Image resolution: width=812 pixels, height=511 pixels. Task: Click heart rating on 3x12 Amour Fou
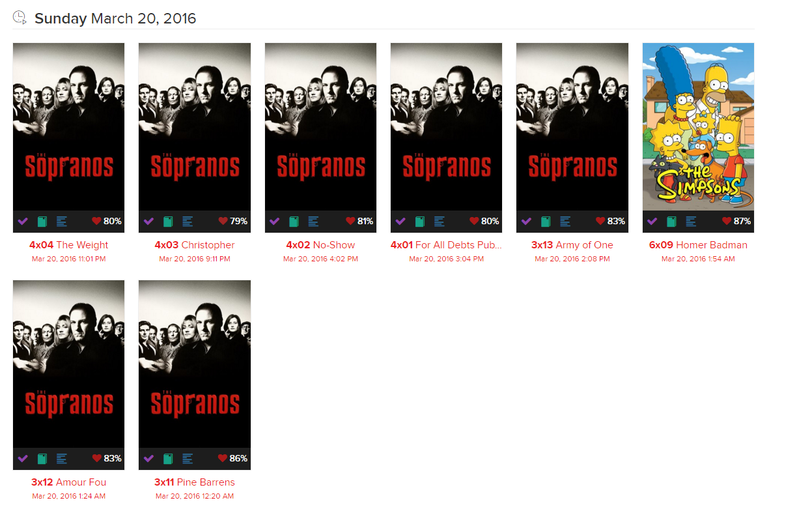click(x=107, y=459)
